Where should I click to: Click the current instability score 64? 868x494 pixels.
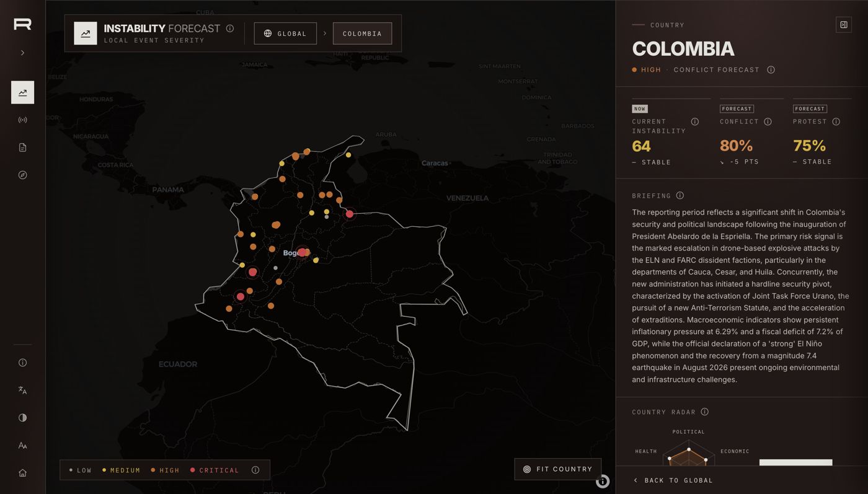coord(641,146)
